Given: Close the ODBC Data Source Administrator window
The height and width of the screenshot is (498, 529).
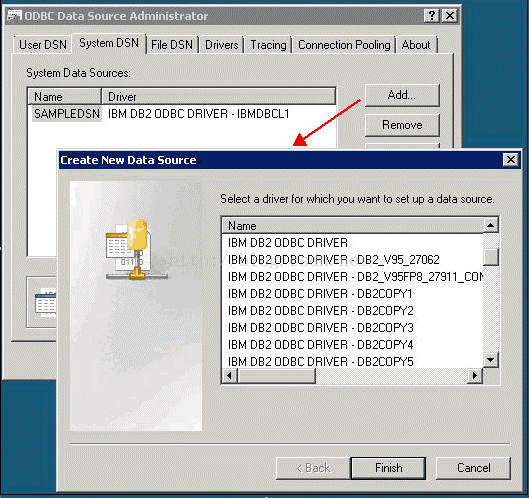Looking at the screenshot, I should point(450,16).
